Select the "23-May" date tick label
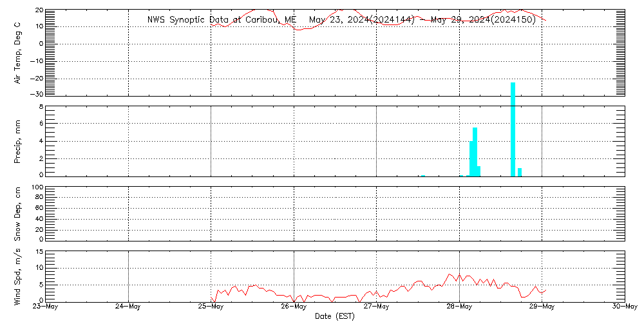644x322 pixels. click(x=45, y=307)
